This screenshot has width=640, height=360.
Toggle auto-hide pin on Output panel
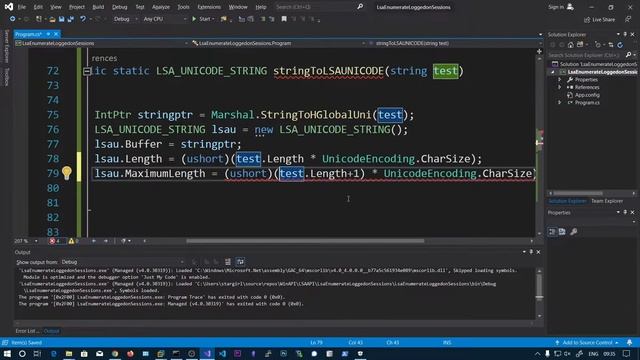[x=531, y=252]
